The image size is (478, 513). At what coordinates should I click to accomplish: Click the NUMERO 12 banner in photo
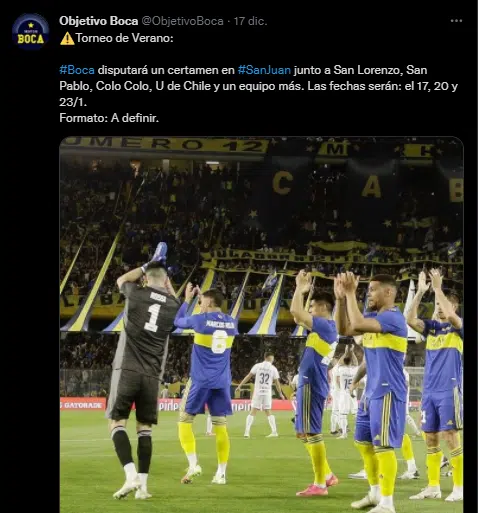tap(165, 144)
